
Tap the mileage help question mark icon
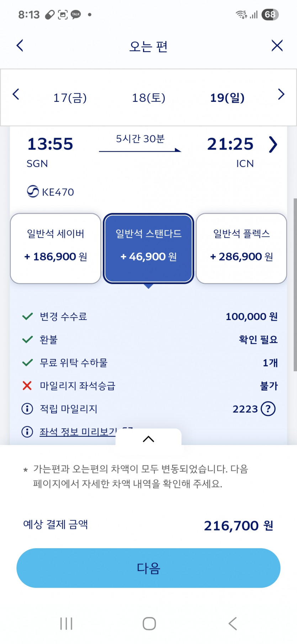coord(268,409)
